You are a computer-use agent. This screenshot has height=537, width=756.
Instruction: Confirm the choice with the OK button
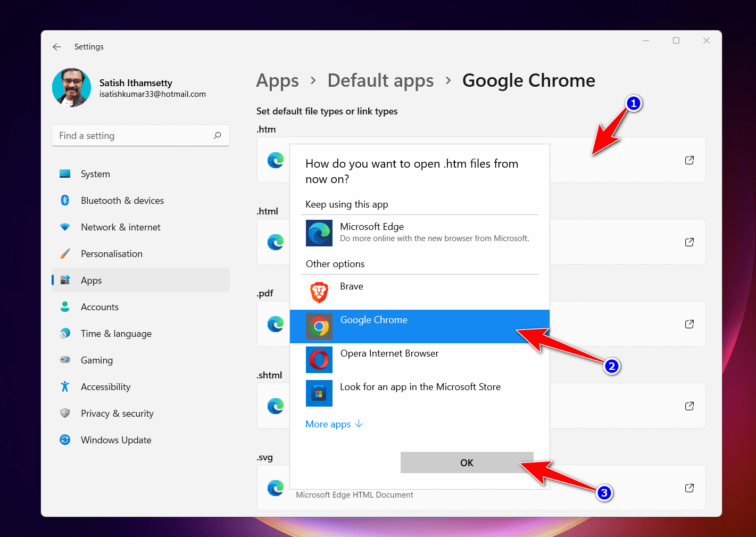[x=467, y=462]
